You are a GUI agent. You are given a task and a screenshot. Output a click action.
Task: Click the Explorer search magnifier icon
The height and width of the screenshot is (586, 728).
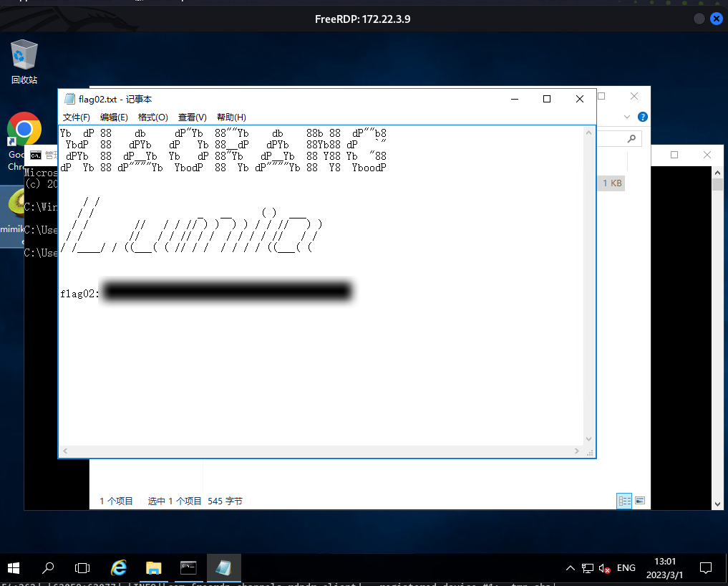pyautogui.click(x=631, y=138)
